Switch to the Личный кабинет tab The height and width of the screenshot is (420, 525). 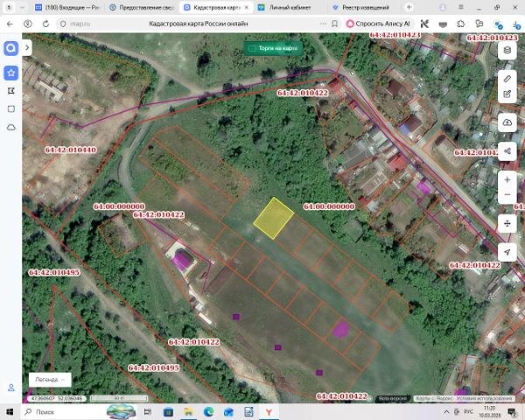click(x=290, y=7)
